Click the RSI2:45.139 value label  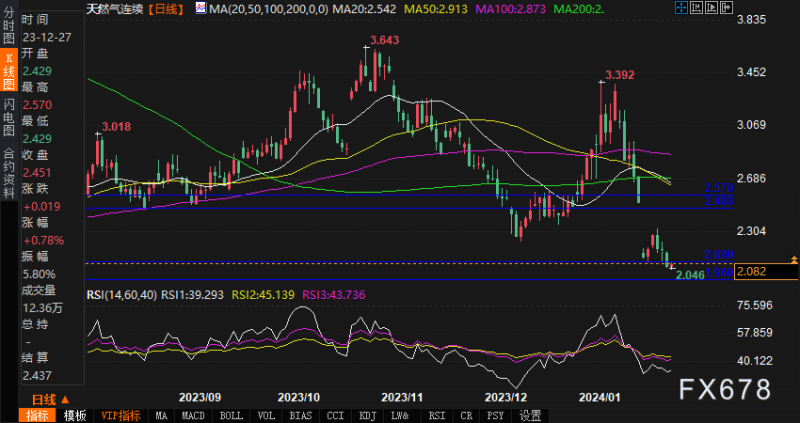point(263,295)
